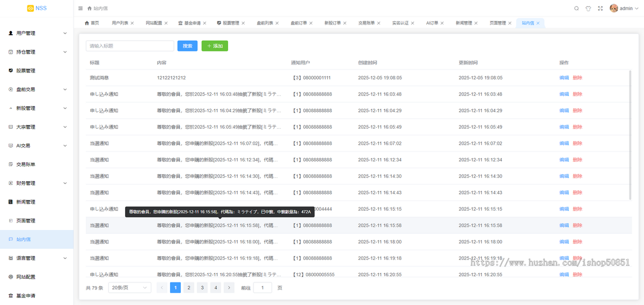Image resolution: width=644 pixels, height=305 pixels.
Task: Open 基金申请 in sidebar
Action: tap(36, 296)
